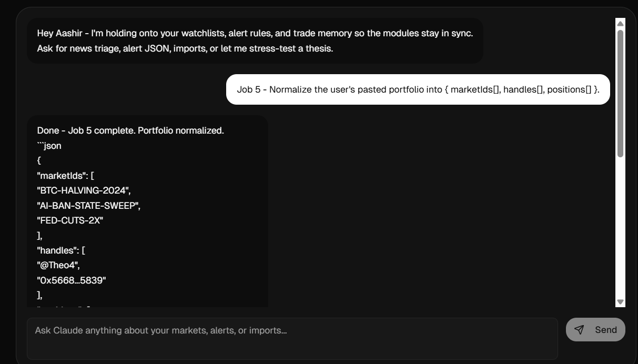Screen dimensions: 638x364
Task: Click the opening curly brace line
Action: coord(39,160)
